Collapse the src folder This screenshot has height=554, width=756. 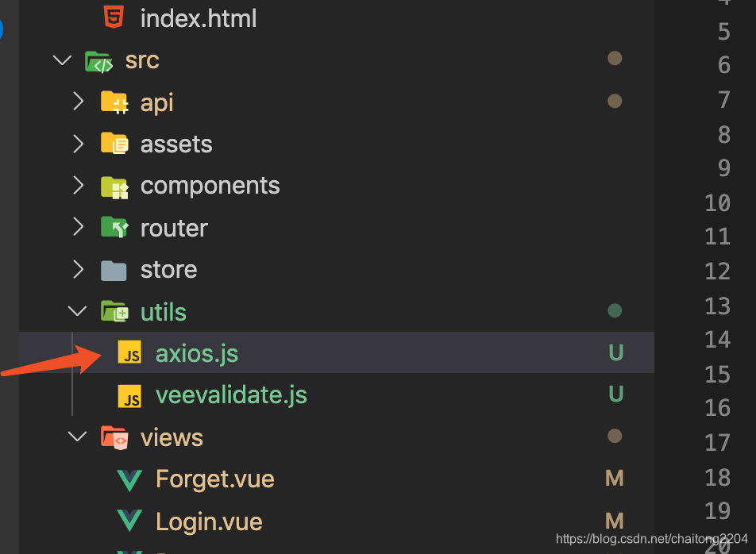[x=62, y=60]
